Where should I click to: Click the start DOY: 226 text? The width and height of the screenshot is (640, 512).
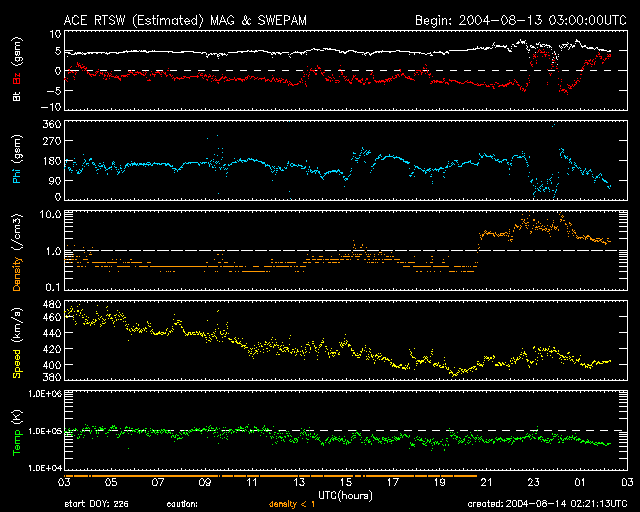pos(96,504)
